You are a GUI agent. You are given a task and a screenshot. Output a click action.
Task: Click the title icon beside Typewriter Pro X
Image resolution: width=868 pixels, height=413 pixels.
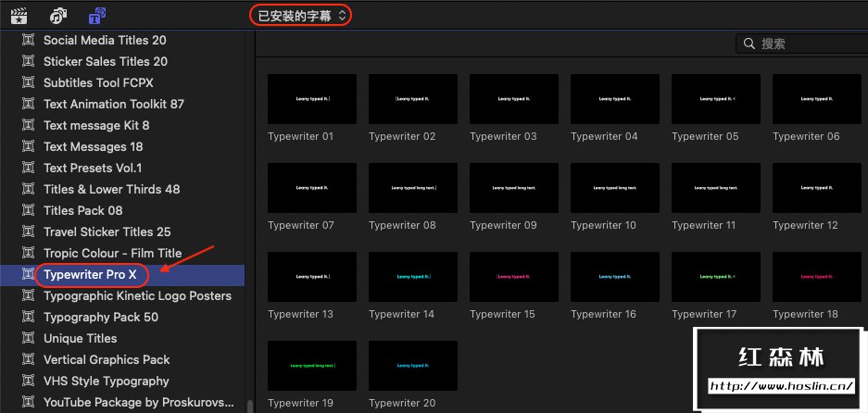pyautogui.click(x=28, y=275)
